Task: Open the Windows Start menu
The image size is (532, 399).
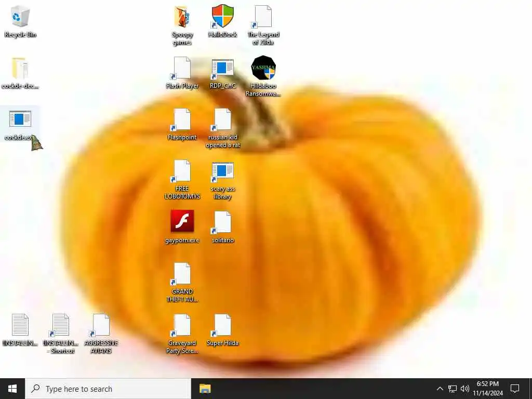Action: (x=12, y=389)
